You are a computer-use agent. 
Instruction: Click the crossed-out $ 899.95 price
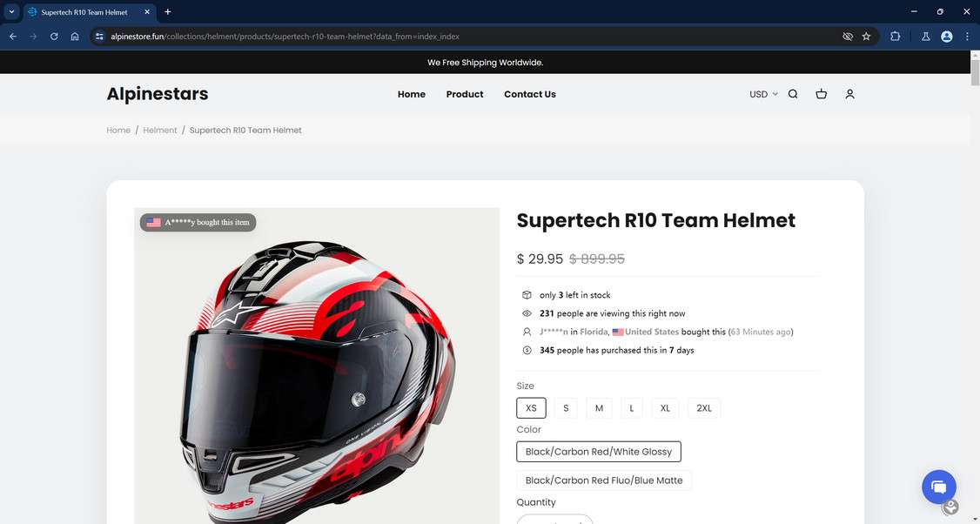597,259
